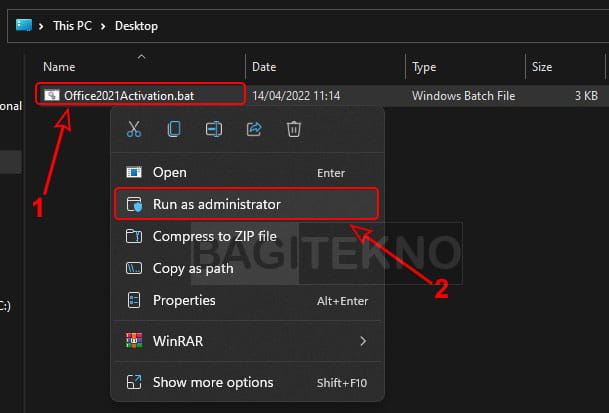The image size is (609, 413).
Task: Click the WinRAR books icon
Action: click(133, 341)
